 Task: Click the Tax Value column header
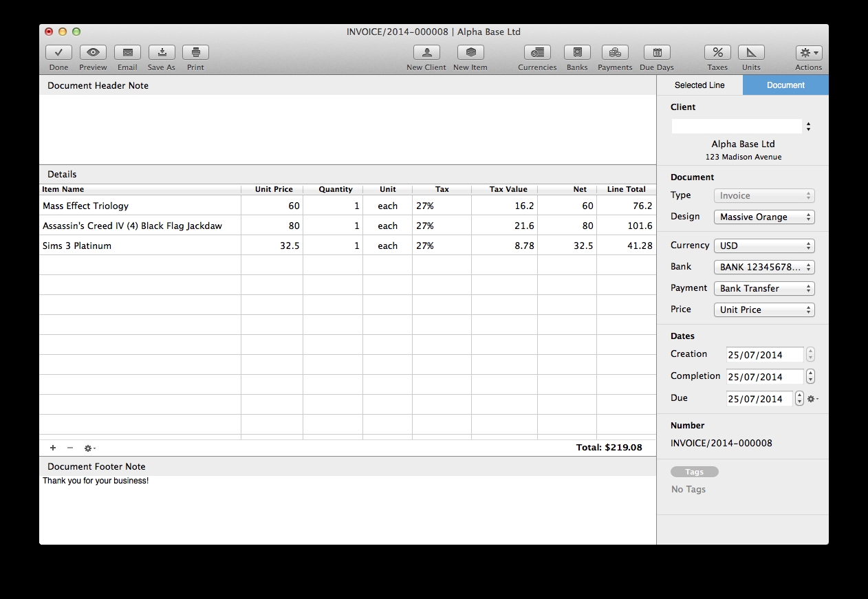[505, 189]
